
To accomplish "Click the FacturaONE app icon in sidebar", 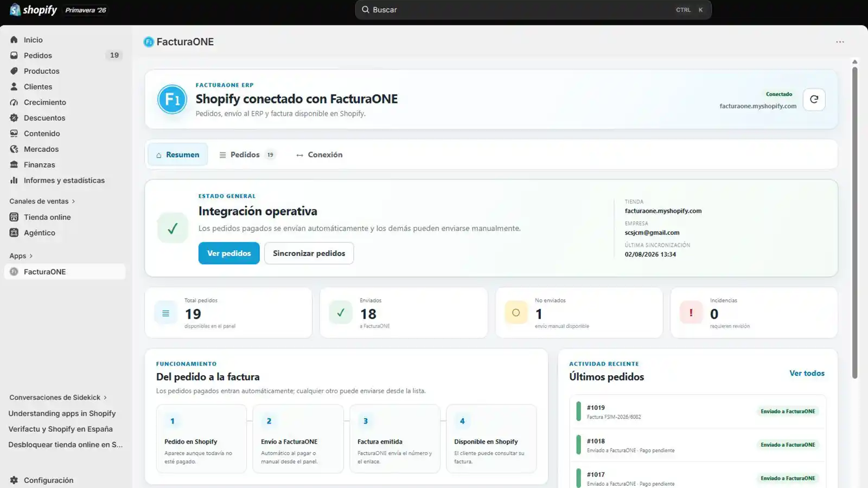I will (x=14, y=272).
